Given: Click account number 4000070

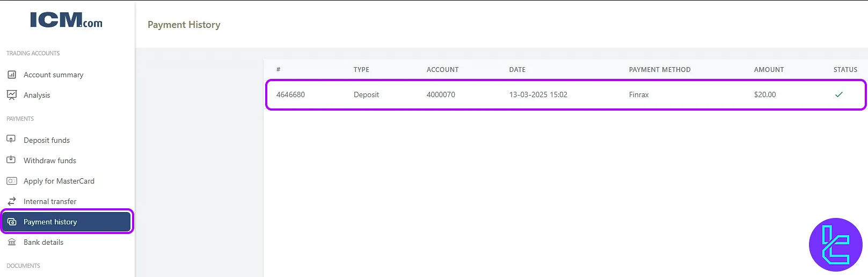Looking at the screenshot, I should [441, 94].
